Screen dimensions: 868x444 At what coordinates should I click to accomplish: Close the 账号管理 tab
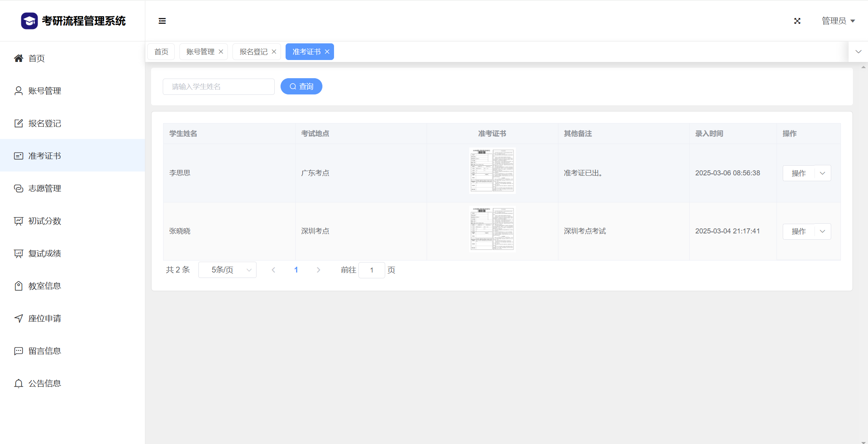[221, 52]
